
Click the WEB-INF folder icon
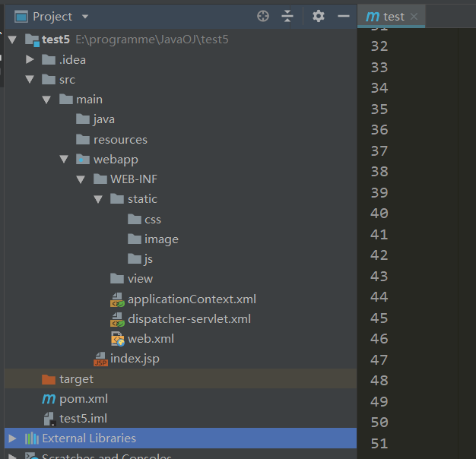(x=100, y=179)
